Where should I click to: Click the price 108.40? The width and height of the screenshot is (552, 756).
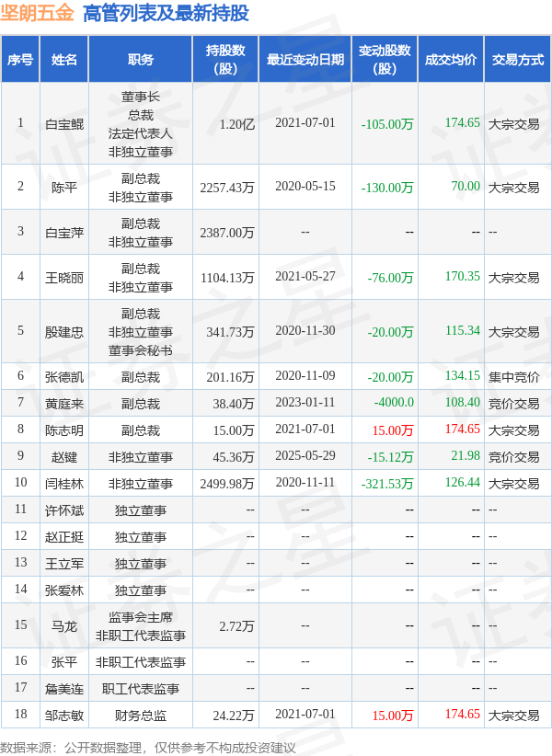click(463, 402)
